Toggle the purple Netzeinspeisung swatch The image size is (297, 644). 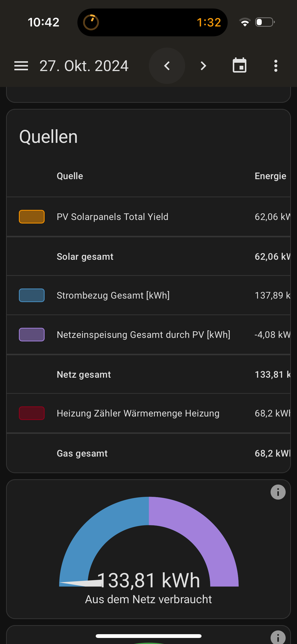pyautogui.click(x=32, y=335)
